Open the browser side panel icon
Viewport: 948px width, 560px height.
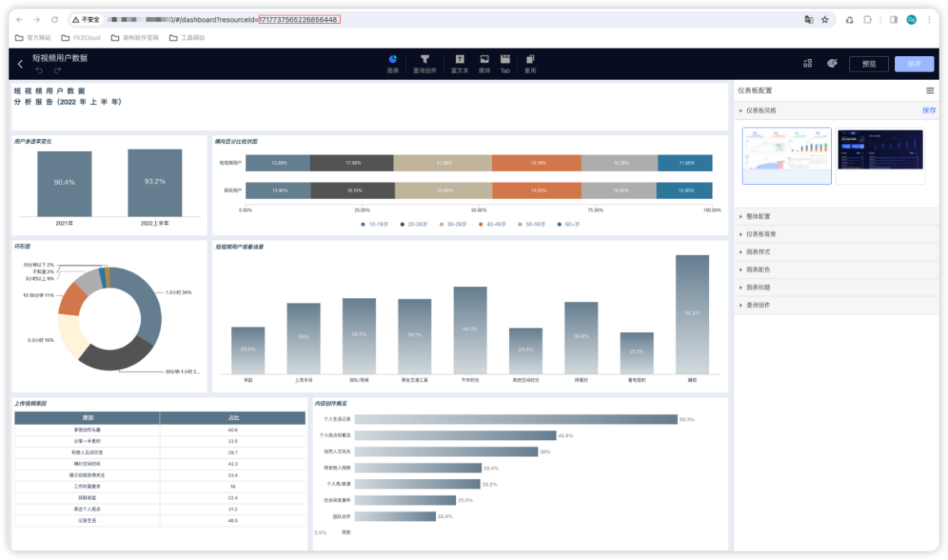coord(894,19)
